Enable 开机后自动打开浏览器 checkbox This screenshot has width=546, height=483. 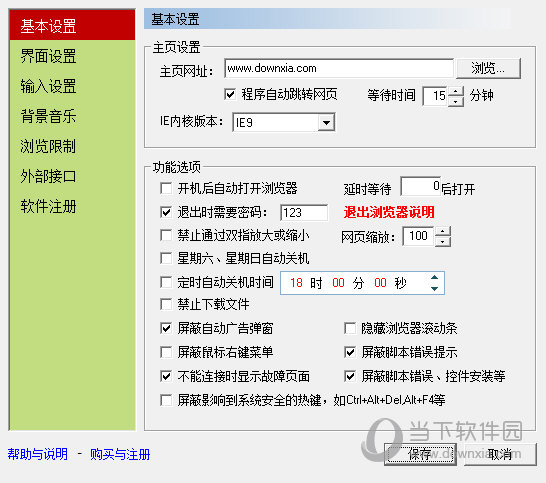coord(166,188)
